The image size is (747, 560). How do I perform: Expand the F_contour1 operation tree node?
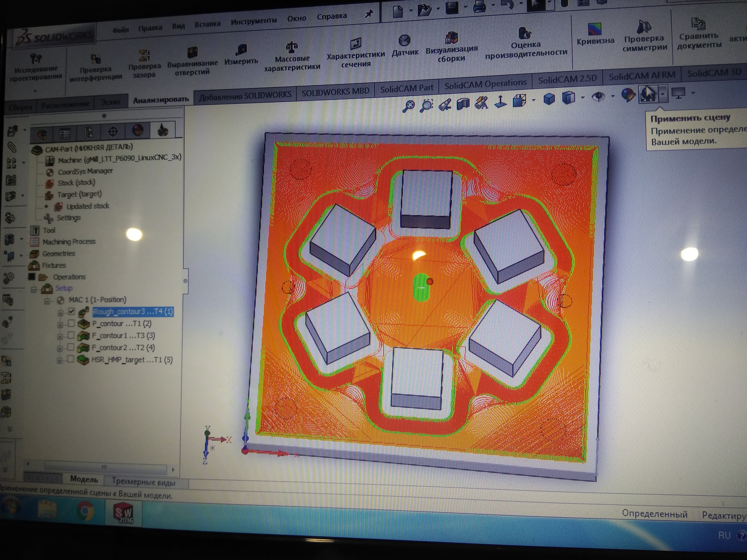point(60,337)
